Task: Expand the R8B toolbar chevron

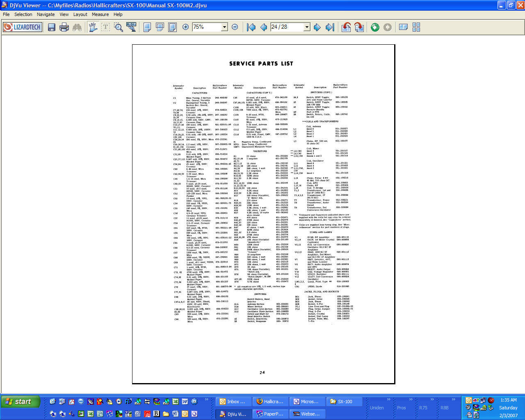Action: coord(454,399)
